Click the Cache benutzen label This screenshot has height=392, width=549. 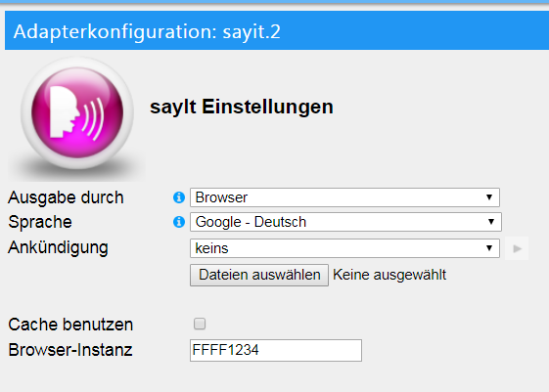(x=70, y=325)
